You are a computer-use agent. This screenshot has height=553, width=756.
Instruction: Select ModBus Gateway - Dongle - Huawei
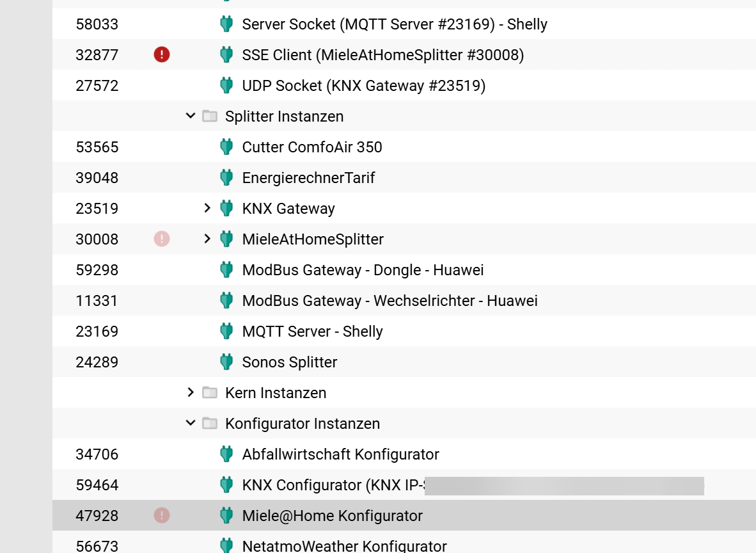click(x=363, y=270)
